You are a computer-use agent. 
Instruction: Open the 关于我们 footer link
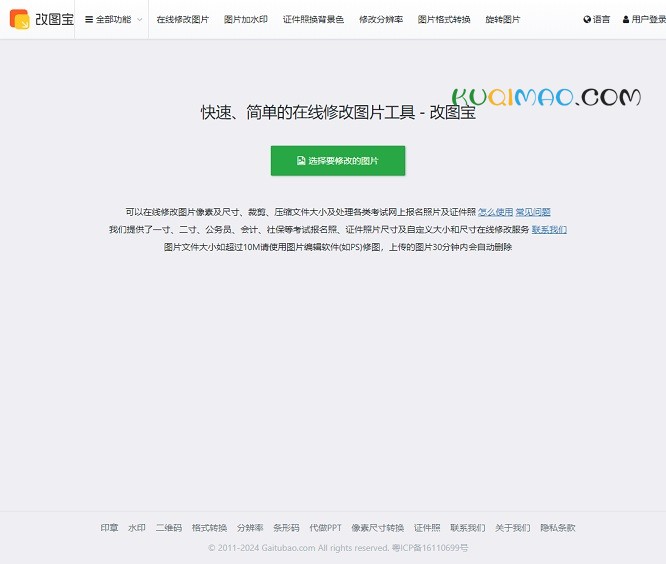513,528
